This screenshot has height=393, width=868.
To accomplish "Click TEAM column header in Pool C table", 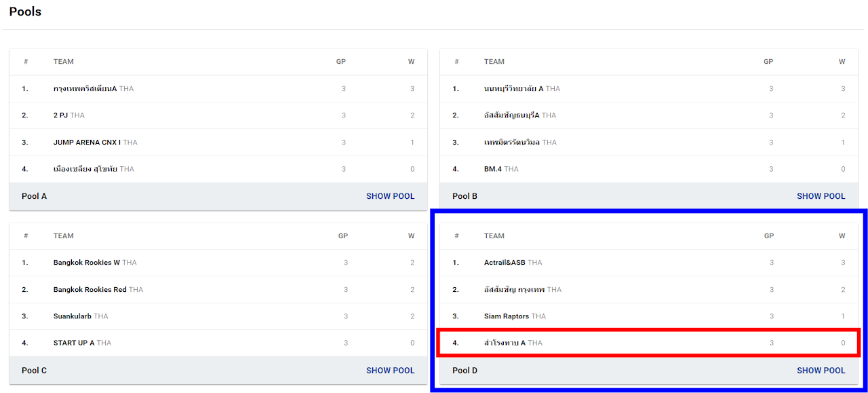I will point(64,236).
